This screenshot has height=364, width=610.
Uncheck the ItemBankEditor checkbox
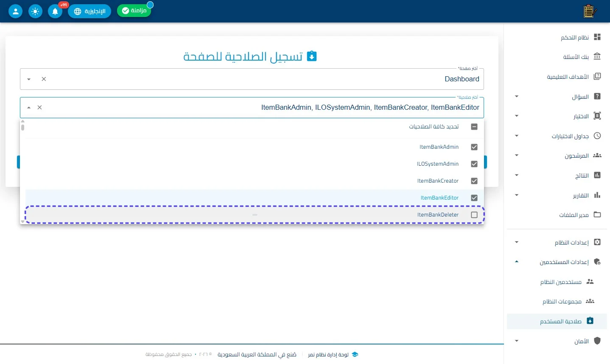point(474,198)
